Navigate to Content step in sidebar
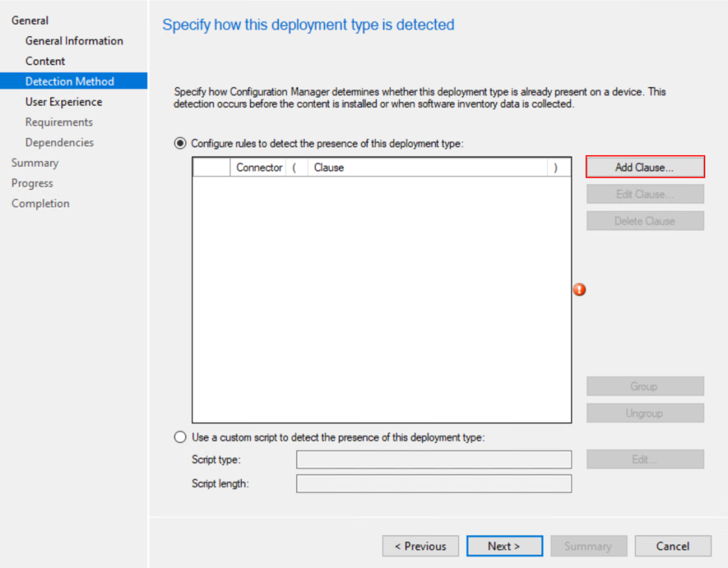 (45, 61)
